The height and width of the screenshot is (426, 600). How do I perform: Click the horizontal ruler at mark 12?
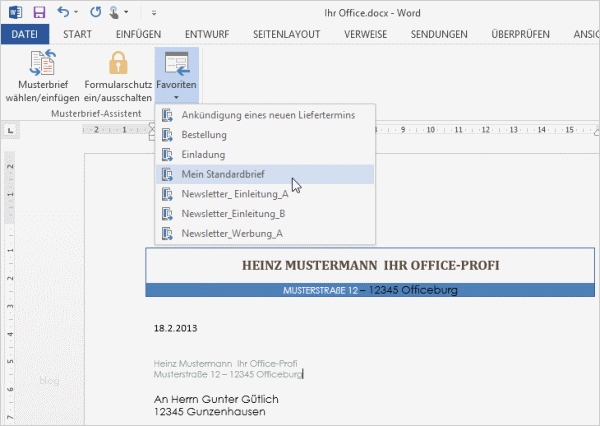click(x=486, y=130)
